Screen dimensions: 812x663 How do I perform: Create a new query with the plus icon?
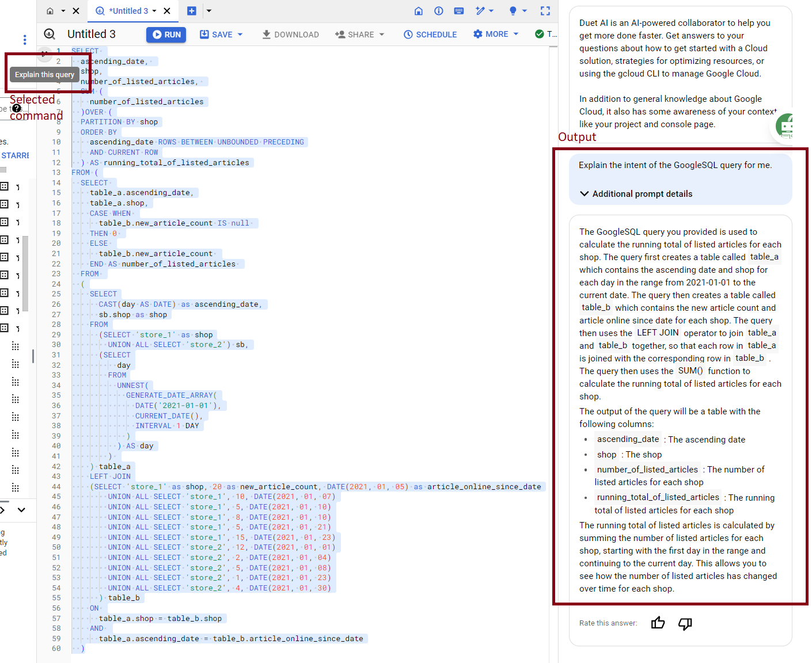192,11
